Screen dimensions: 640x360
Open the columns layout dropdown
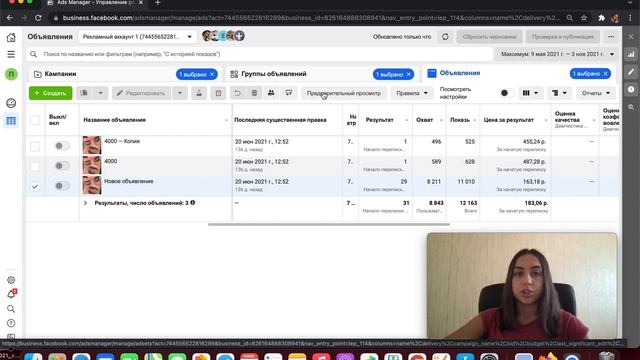tap(531, 93)
